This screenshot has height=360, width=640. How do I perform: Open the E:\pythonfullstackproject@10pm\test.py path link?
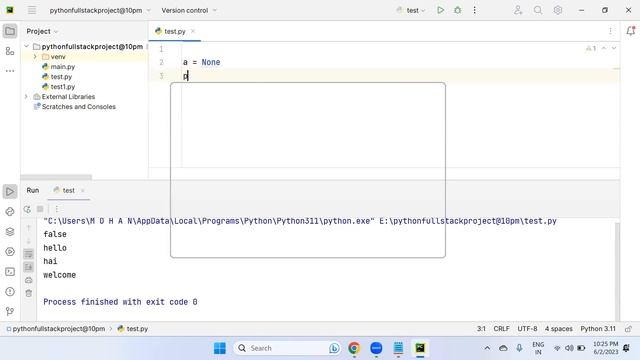pyautogui.click(x=468, y=221)
